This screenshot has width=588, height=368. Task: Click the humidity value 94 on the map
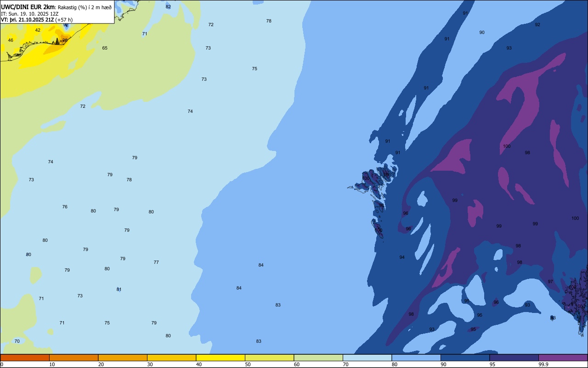[x=402, y=257]
